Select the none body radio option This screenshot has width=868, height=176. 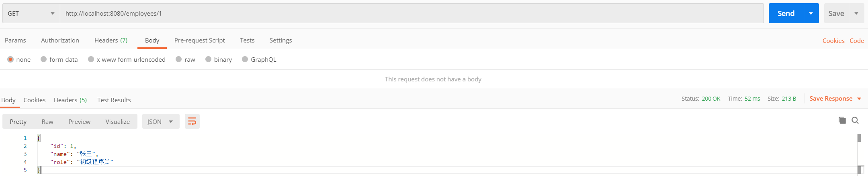[10, 59]
